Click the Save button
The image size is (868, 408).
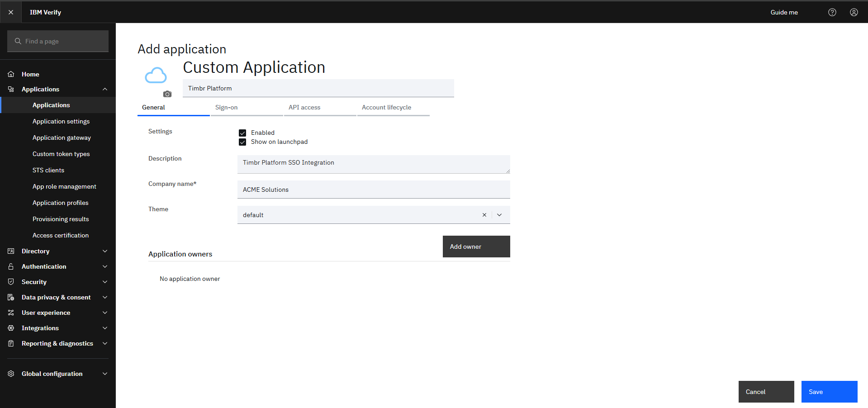coord(829,392)
